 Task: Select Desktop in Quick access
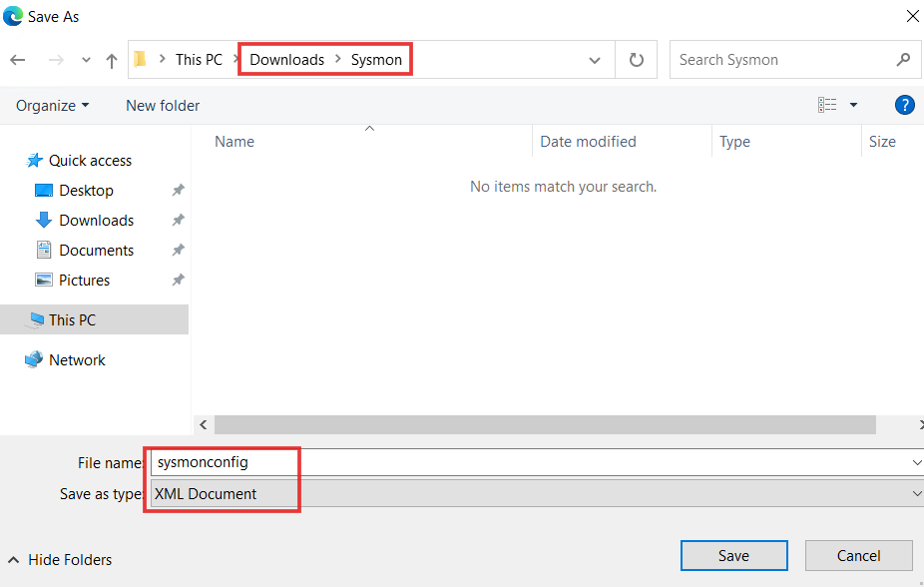point(86,191)
